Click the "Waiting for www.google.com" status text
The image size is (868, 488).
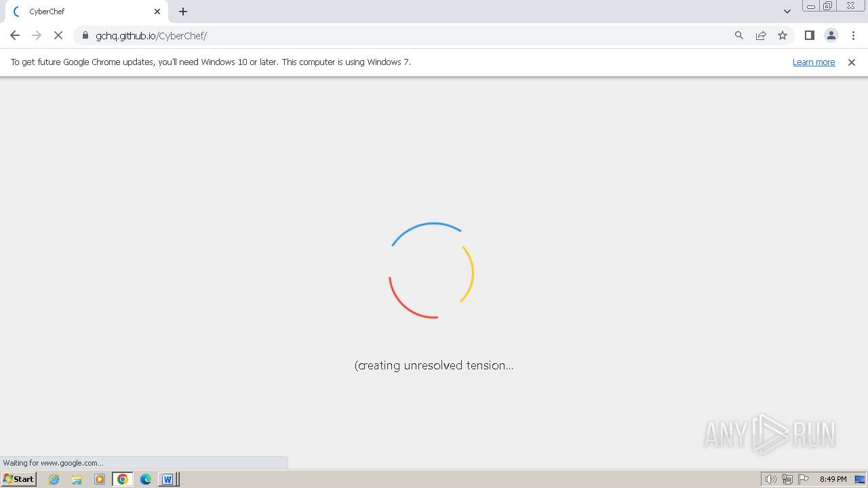pyautogui.click(x=53, y=463)
